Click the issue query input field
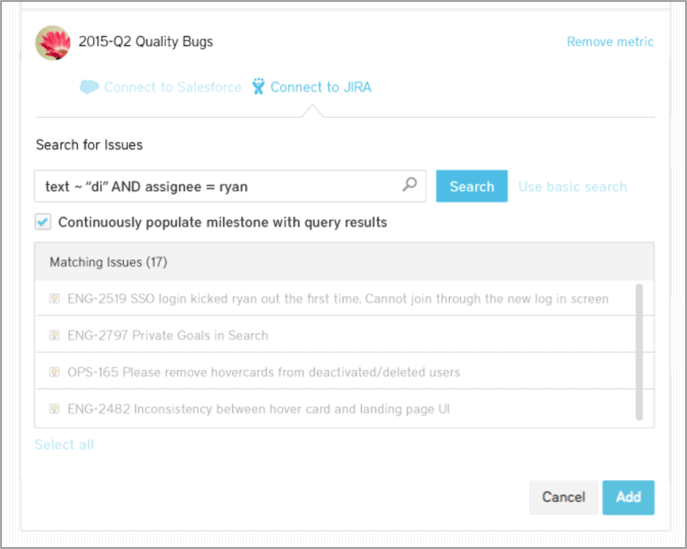687x549 pixels. (x=220, y=186)
